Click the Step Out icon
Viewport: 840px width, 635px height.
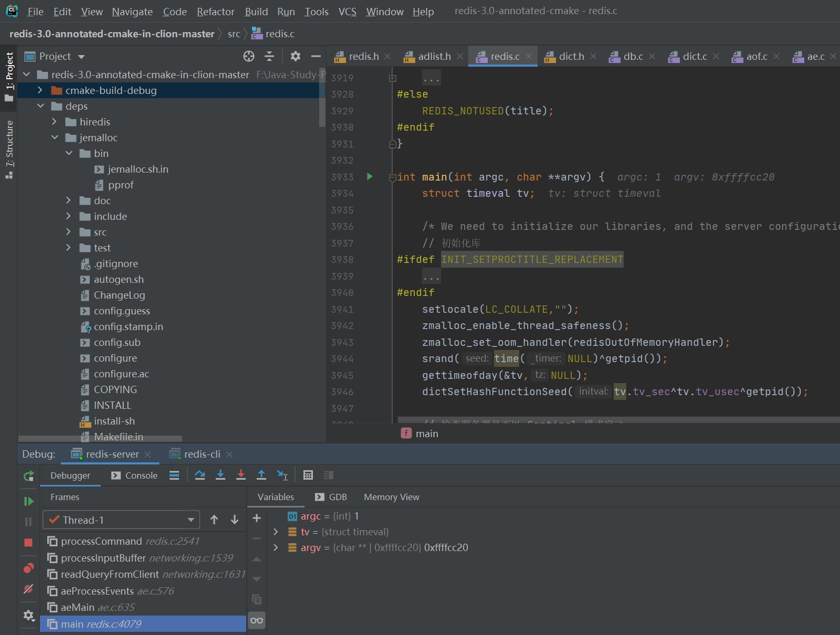(261, 475)
